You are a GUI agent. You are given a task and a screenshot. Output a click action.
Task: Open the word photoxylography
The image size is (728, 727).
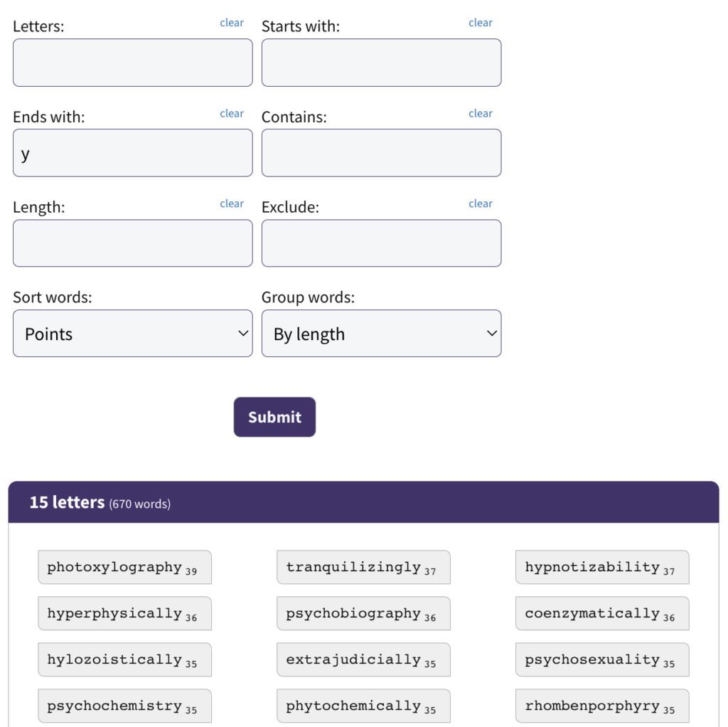click(x=124, y=567)
